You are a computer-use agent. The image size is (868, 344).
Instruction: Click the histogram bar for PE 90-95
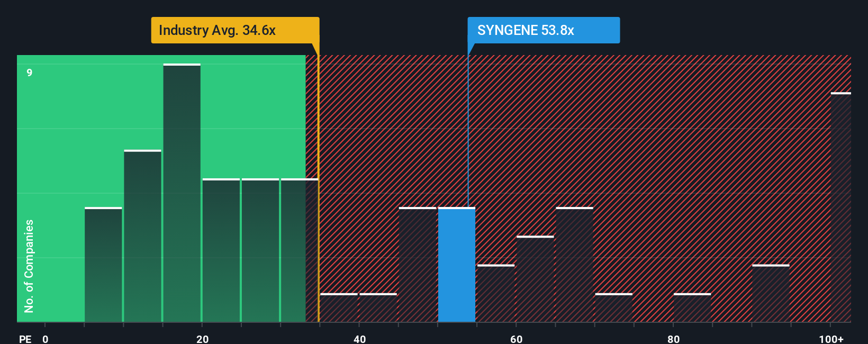(x=771, y=293)
